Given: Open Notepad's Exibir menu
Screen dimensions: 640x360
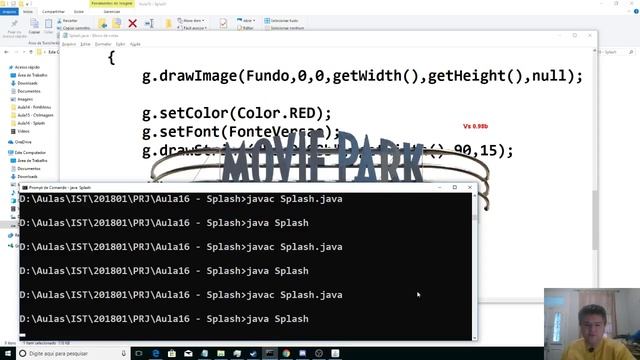Looking at the screenshot, I should tap(120, 44).
